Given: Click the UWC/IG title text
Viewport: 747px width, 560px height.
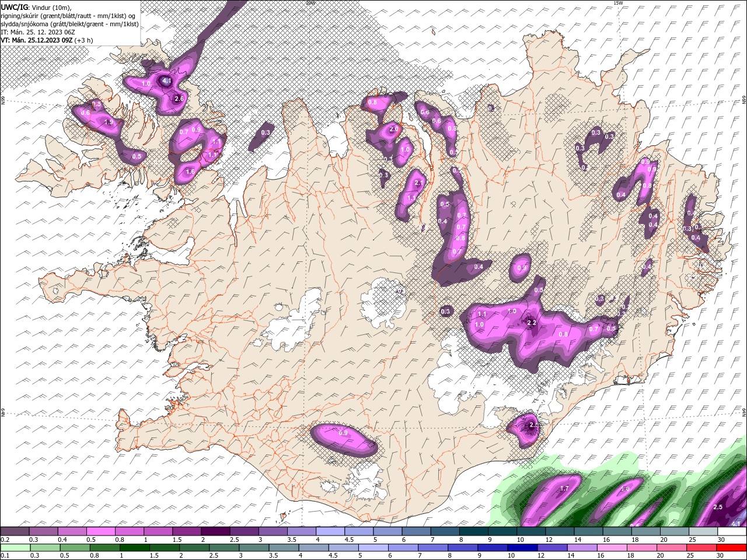Looking at the screenshot, I should 14,6.
